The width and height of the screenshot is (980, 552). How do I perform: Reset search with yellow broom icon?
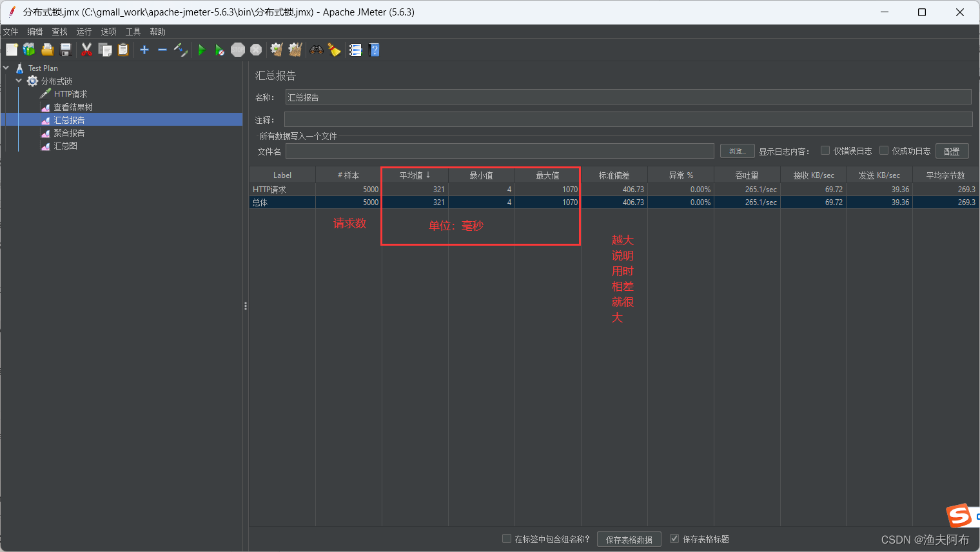click(335, 50)
